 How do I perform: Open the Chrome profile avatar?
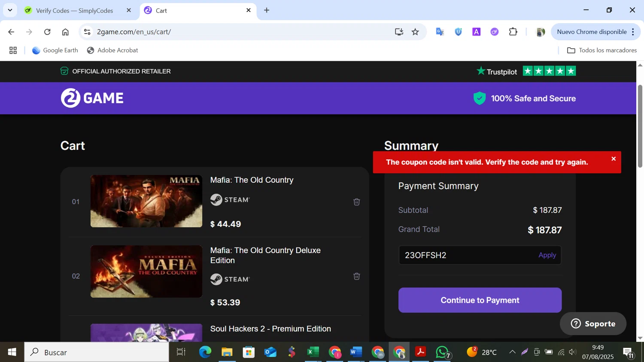click(x=541, y=32)
